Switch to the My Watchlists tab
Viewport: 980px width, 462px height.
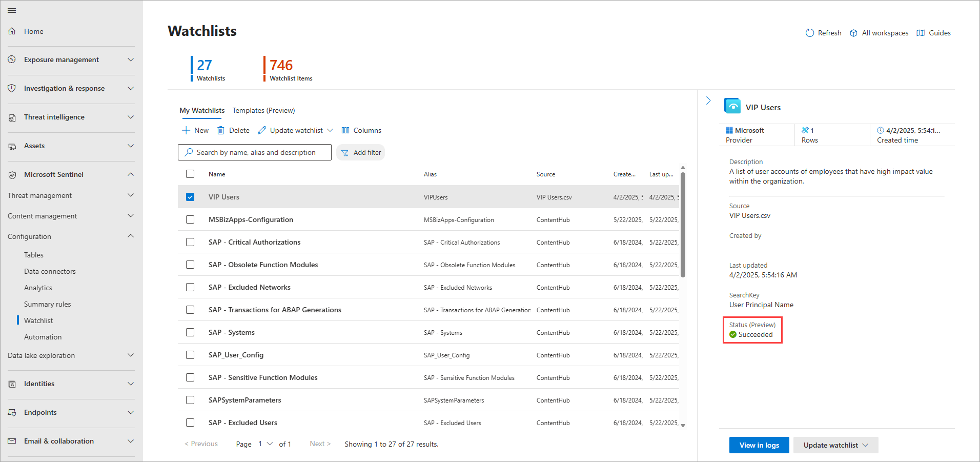202,110
